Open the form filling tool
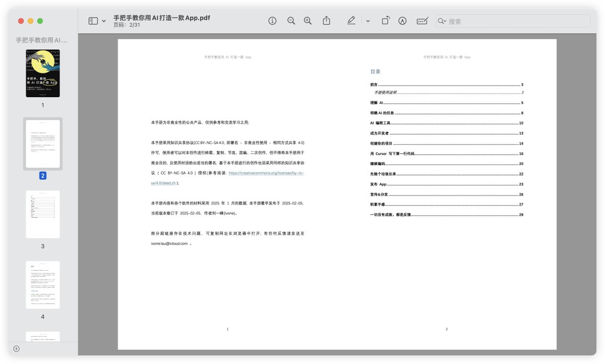Screen dimensions: 605x364 (422, 21)
